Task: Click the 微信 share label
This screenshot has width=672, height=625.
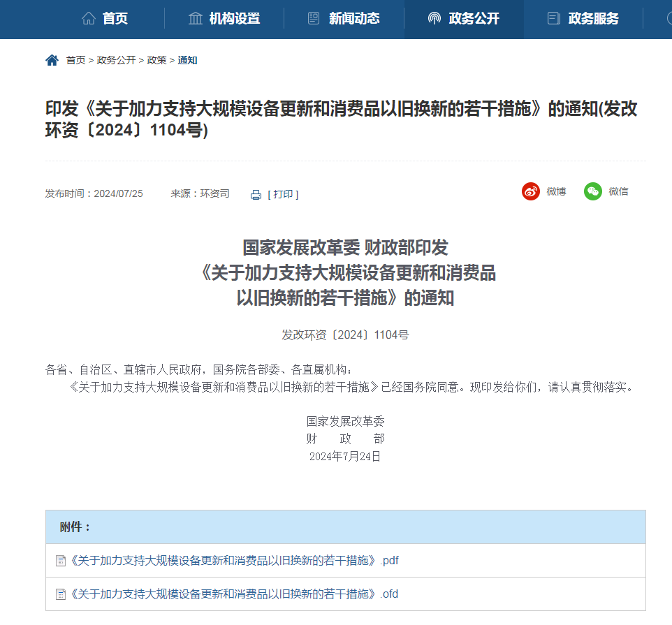Action: [x=618, y=191]
